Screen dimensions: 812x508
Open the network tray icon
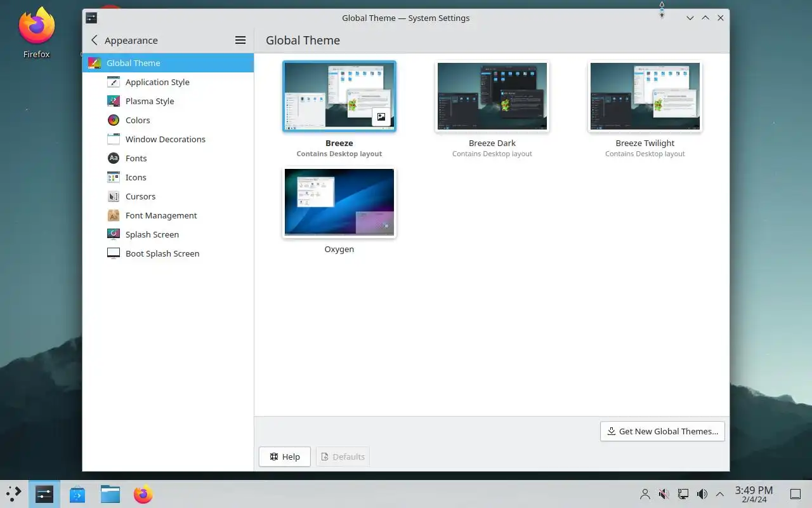point(683,494)
